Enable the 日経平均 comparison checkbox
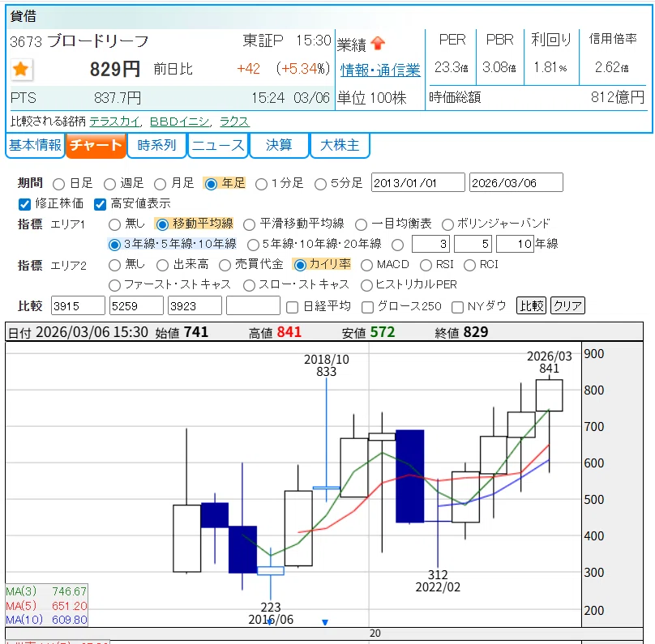Viewport: 655px width, 644px height. (x=293, y=308)
